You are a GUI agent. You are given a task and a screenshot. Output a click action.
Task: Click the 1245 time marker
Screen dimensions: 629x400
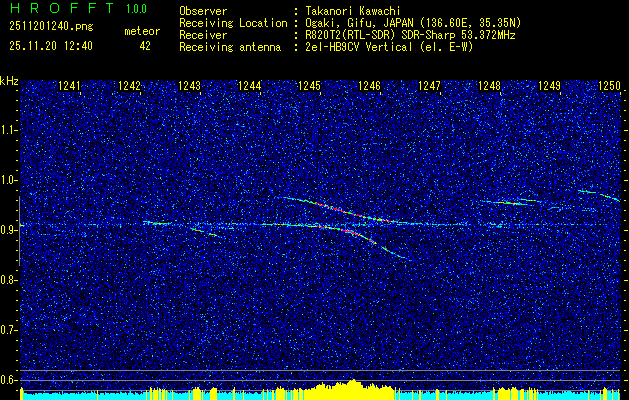pos(310,86)
